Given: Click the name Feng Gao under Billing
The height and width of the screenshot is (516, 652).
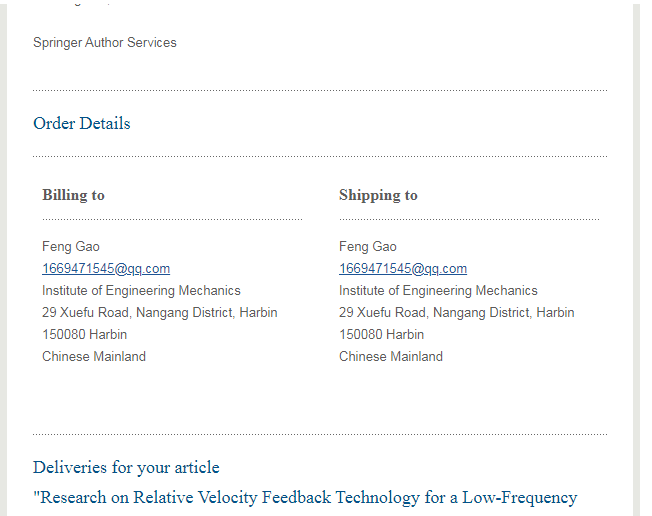Looking at the screenshot, I should (x=71, y=247).
